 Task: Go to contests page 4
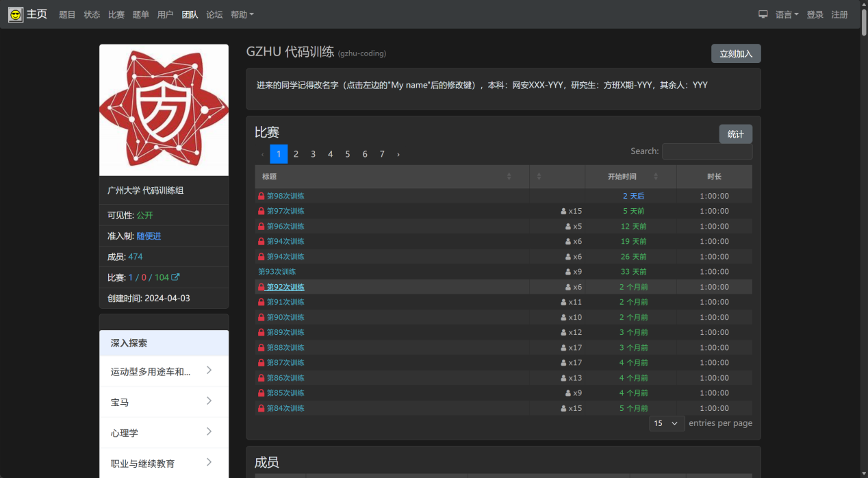click(x=330, y=154)
